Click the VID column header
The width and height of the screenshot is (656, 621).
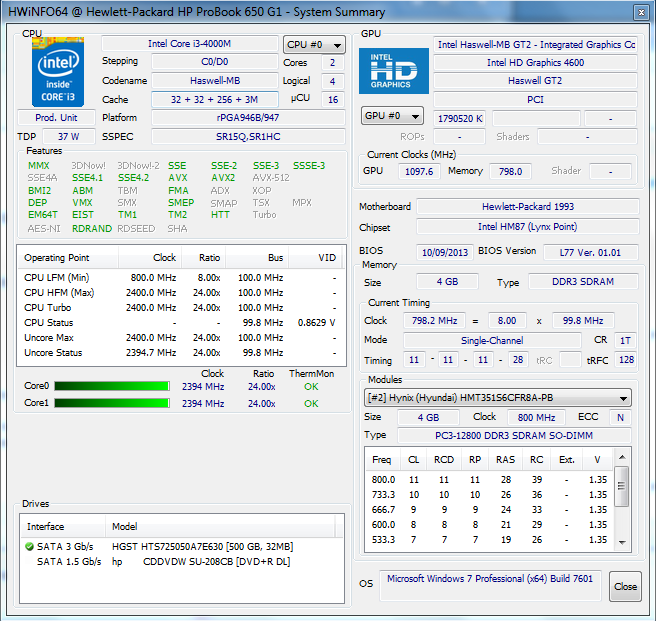point(315,258)
